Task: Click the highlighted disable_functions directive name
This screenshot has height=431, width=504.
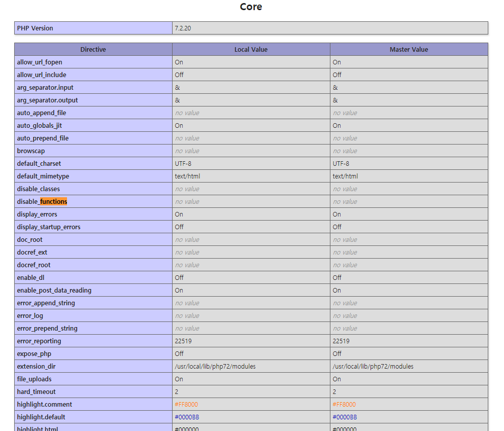Action: coord(43,202)
